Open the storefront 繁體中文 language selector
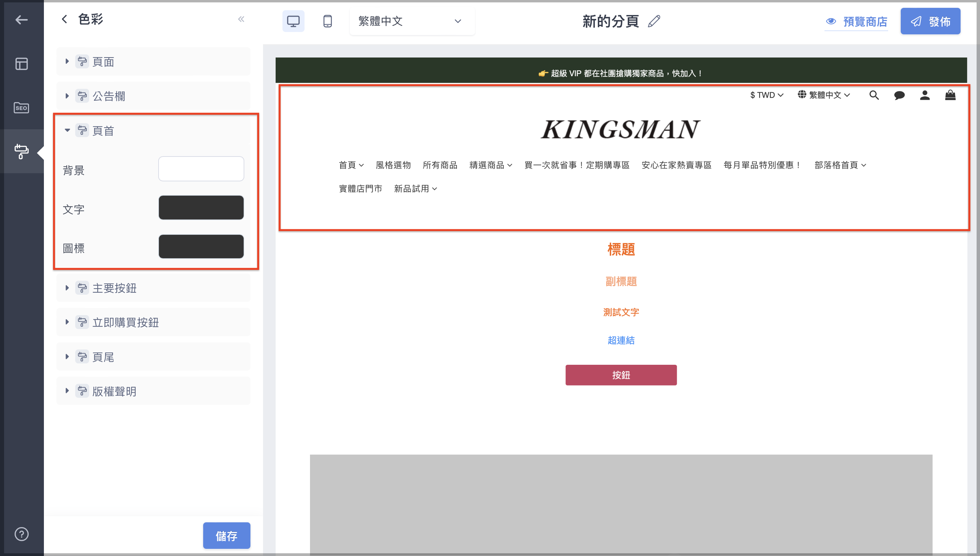 (824, 95)
